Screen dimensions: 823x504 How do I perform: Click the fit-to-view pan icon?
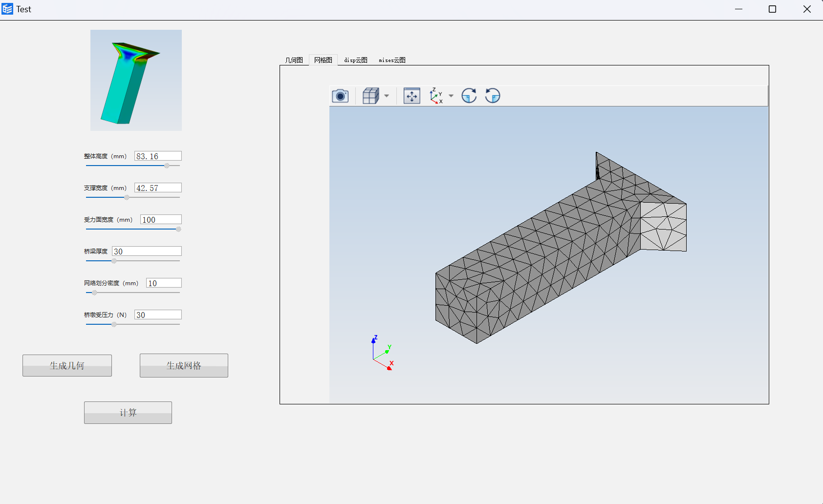(412, 96)
